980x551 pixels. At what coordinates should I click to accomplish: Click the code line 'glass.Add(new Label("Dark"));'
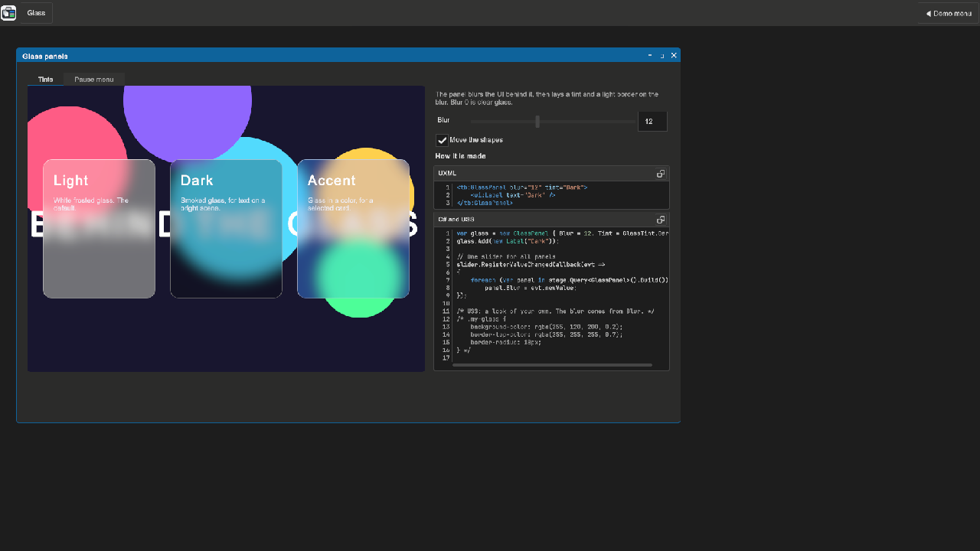(508, 241)
